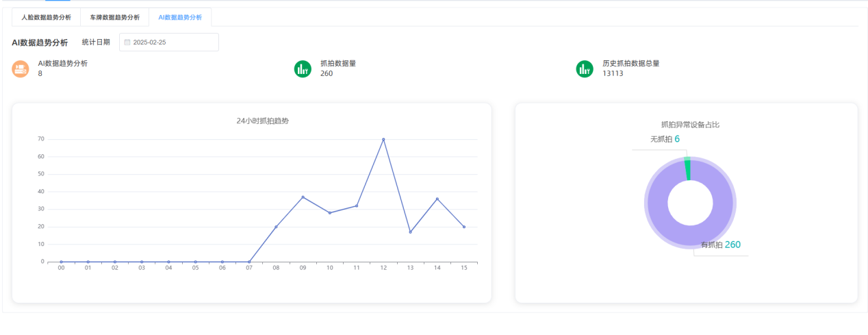This screenshot has width=868, height=335.
Task: Click the line chart point at hour 08
Action: tap(276, 227)
